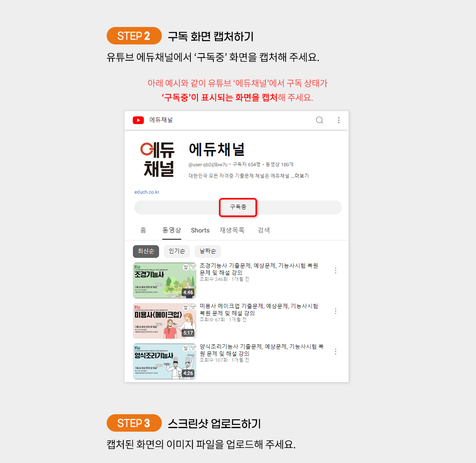Select the 동영상 tab

tap(172, 230)
